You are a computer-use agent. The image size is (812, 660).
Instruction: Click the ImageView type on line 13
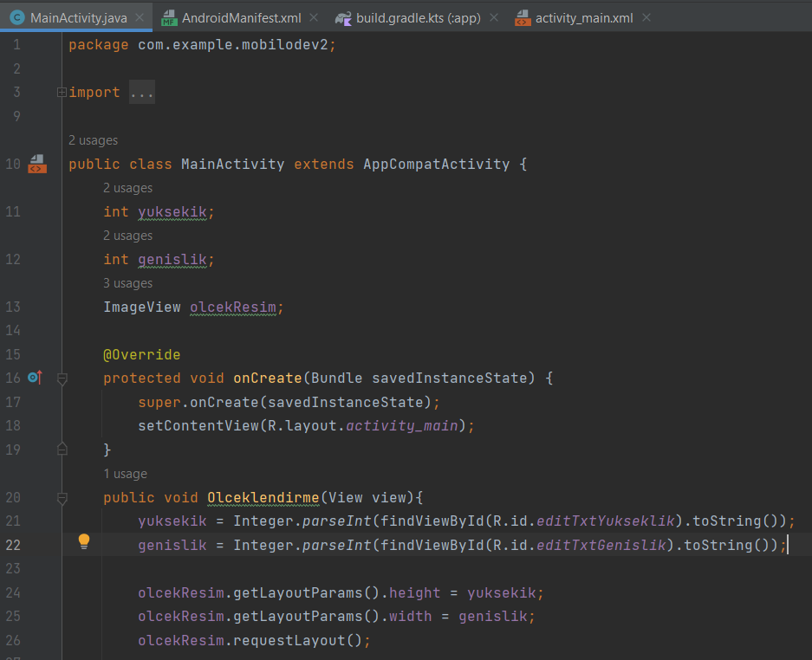(x=142, y=307)
